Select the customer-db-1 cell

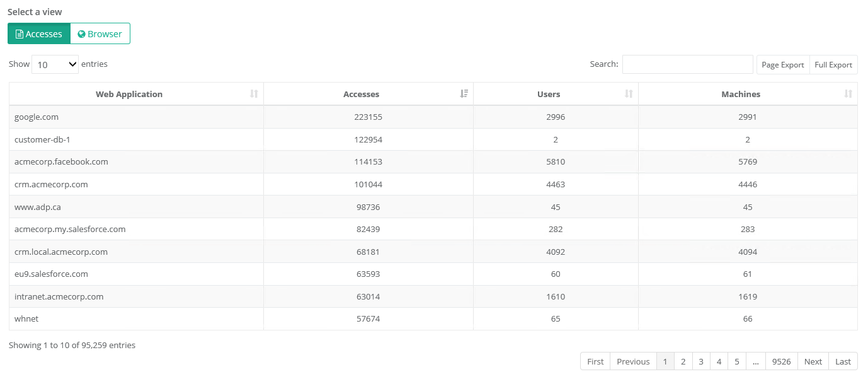136,139
